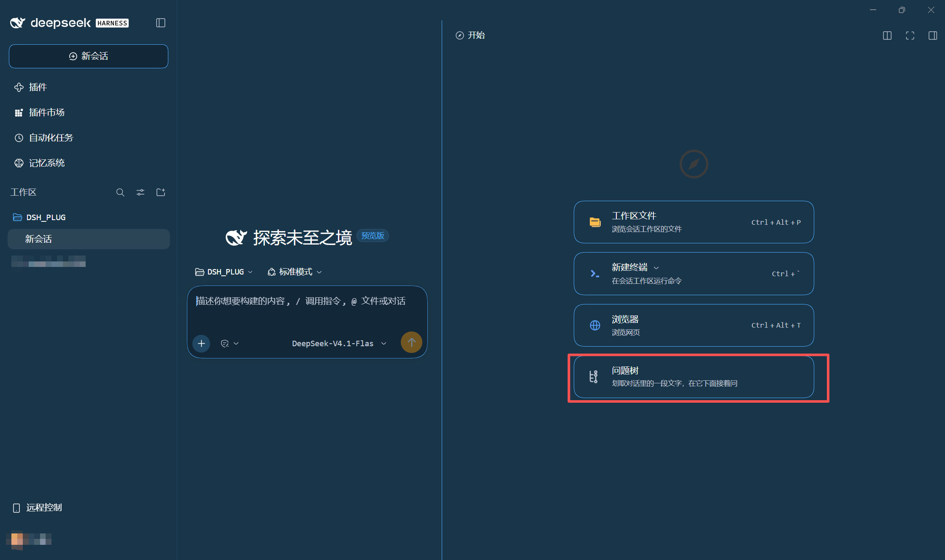This screenshot has width=945, height=560.
Task: Toggle the right side panel icon
Action: tap(933, 35)
